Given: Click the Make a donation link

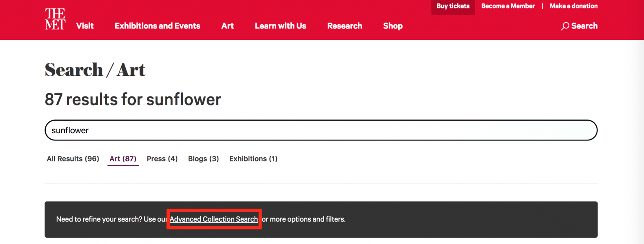Looking at the screenshot, I should [x=574, y=6].
